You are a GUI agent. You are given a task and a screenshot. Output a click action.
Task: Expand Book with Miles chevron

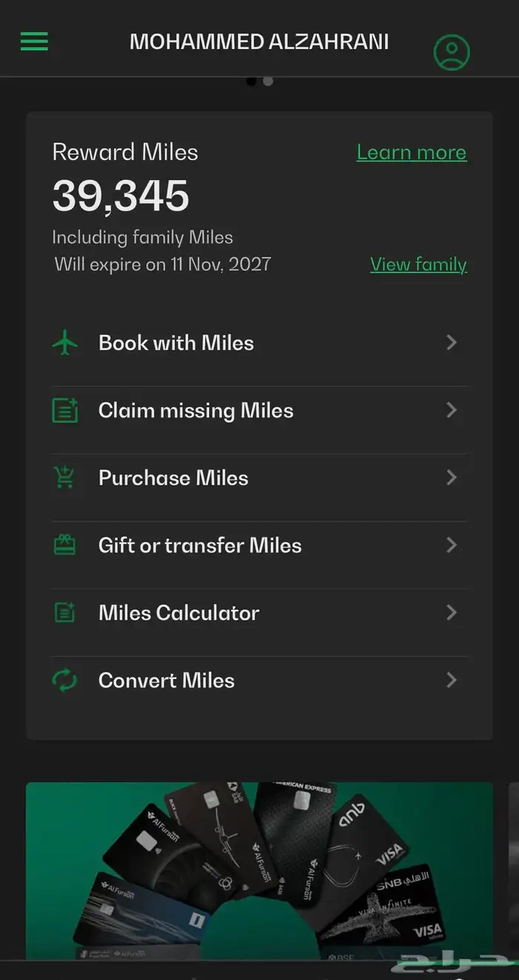[452, 343]
